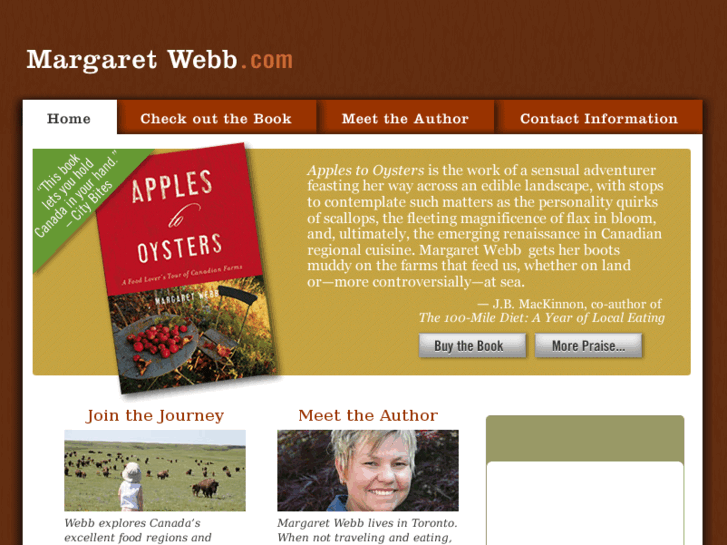Click the Apples to Oysters book cover
Viewport: 727px width, 545px height.
(x=186, y=268)
